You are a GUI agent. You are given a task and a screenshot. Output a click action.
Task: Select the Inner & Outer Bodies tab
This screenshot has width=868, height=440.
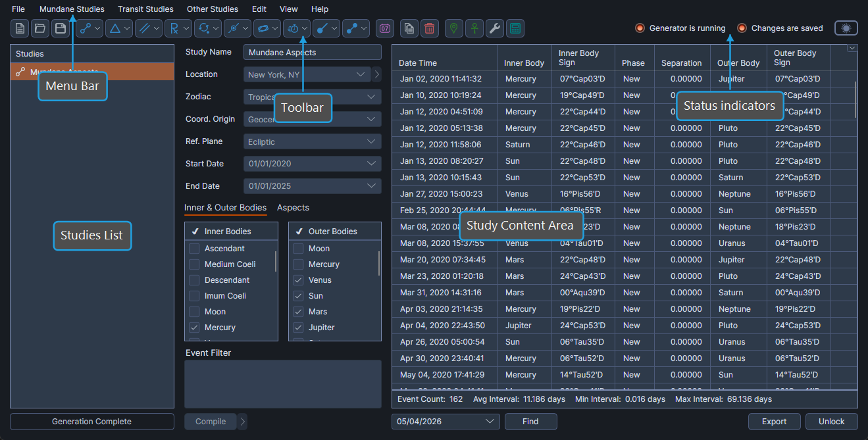click(225, 207)
